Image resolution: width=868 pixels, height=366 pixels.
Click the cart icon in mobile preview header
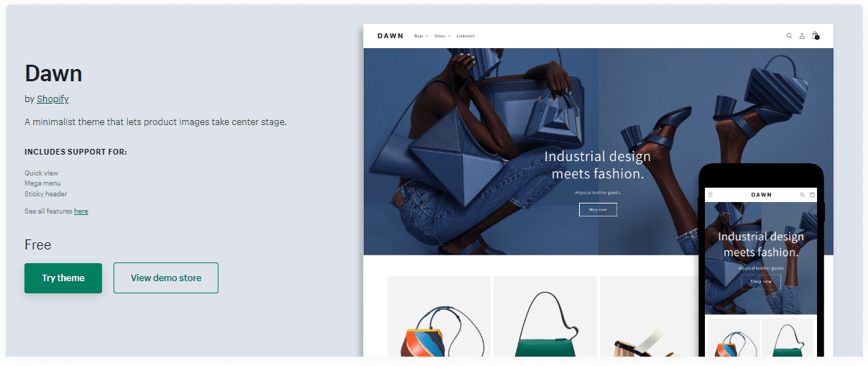pos(813,194)
